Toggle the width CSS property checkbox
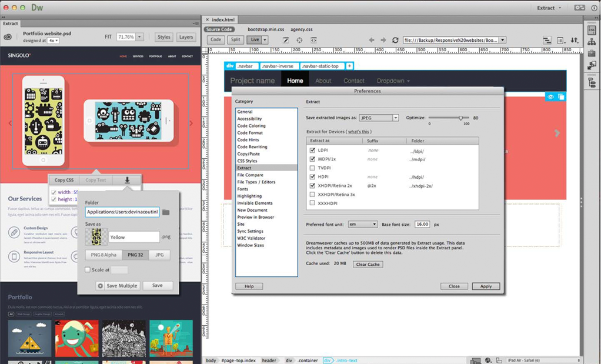The width and height of the screenshot is (601, 364). [54, 192]
